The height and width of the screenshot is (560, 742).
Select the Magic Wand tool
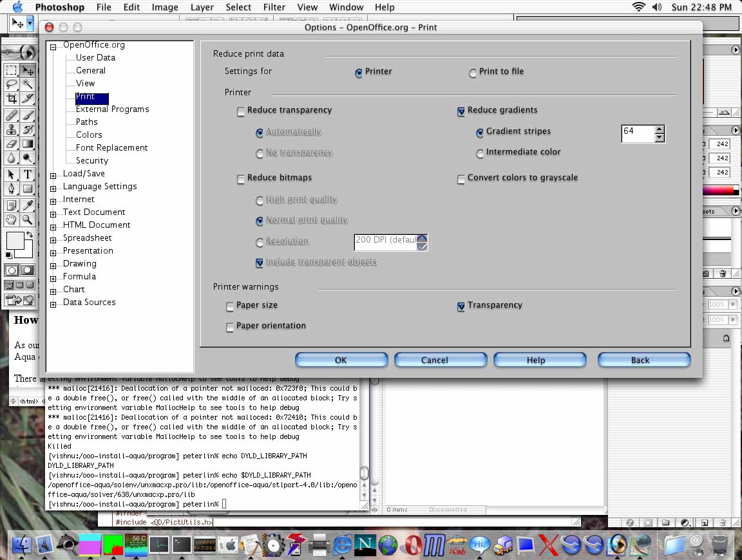pyautogui.click(x=28, y=85)
